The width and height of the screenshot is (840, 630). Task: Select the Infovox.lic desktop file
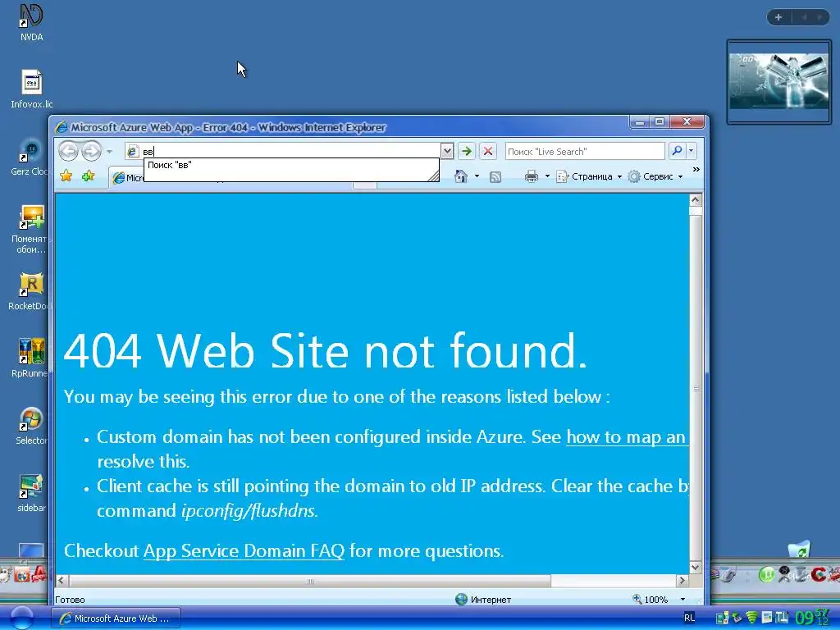pos(32,90)
